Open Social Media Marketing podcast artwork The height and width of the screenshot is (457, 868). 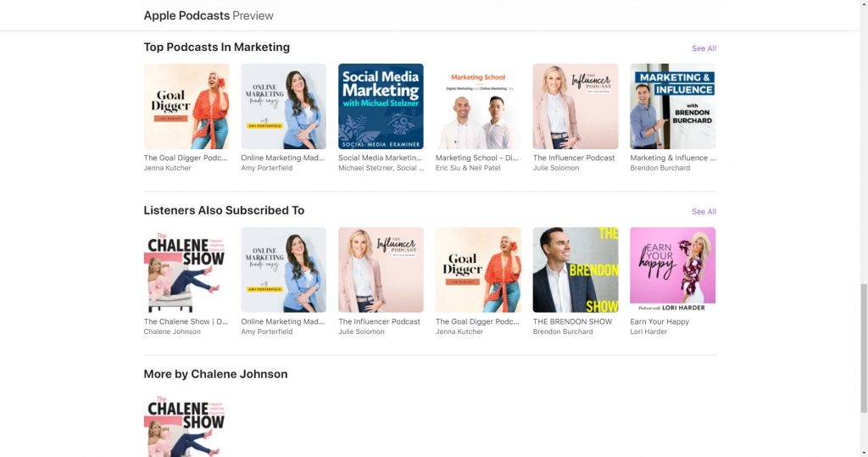(x=381, y=106)
